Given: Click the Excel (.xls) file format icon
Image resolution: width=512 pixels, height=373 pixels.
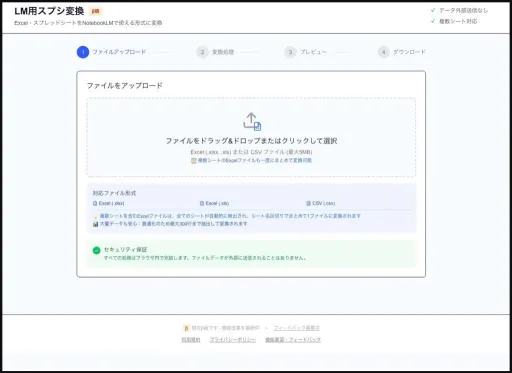Looking at the screenshot, I should coord(202,203).
